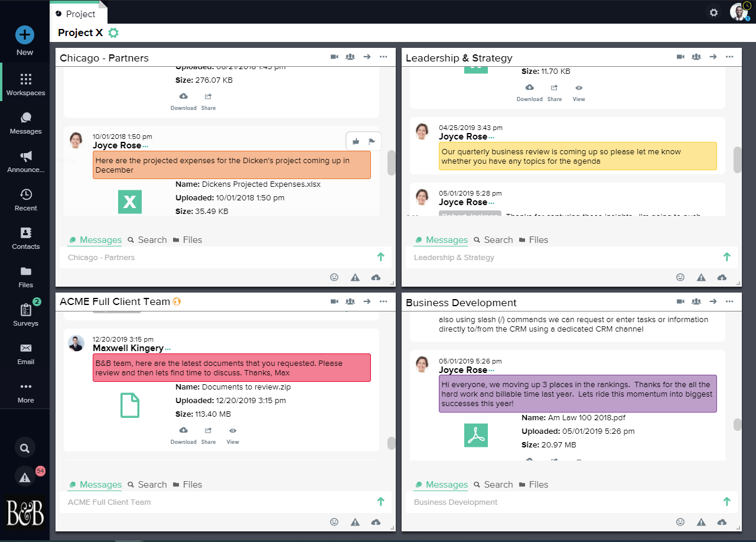Click arrow icon in Leadership & Strategy header

pos(713,57)
